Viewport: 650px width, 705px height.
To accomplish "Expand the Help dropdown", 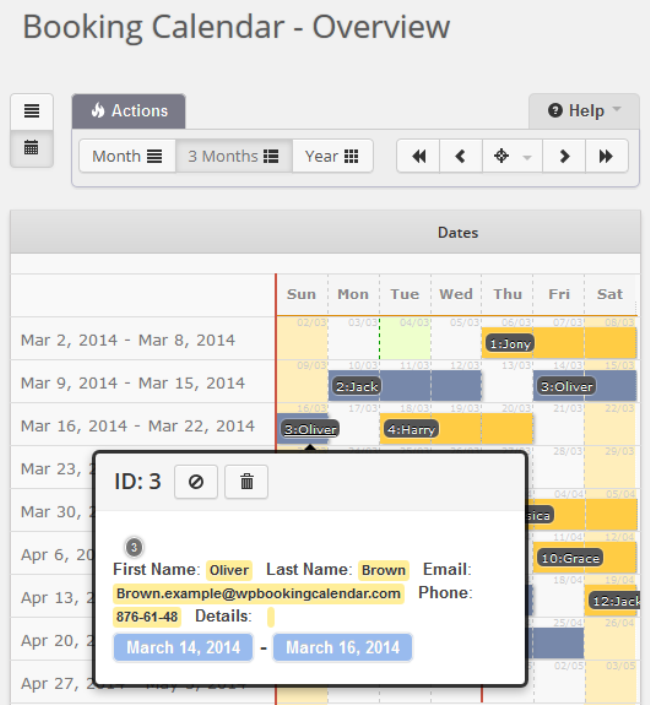I will [x=584, y=111].
